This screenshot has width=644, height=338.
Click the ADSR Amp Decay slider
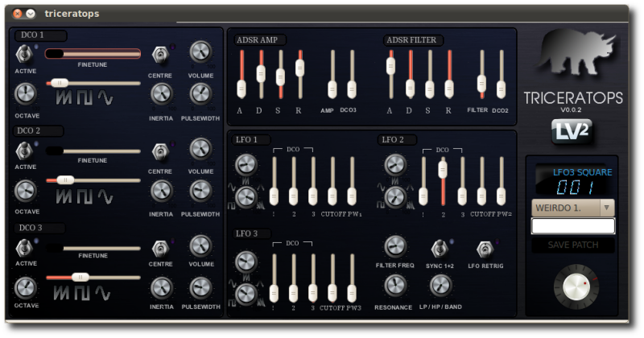pos(261,75)
